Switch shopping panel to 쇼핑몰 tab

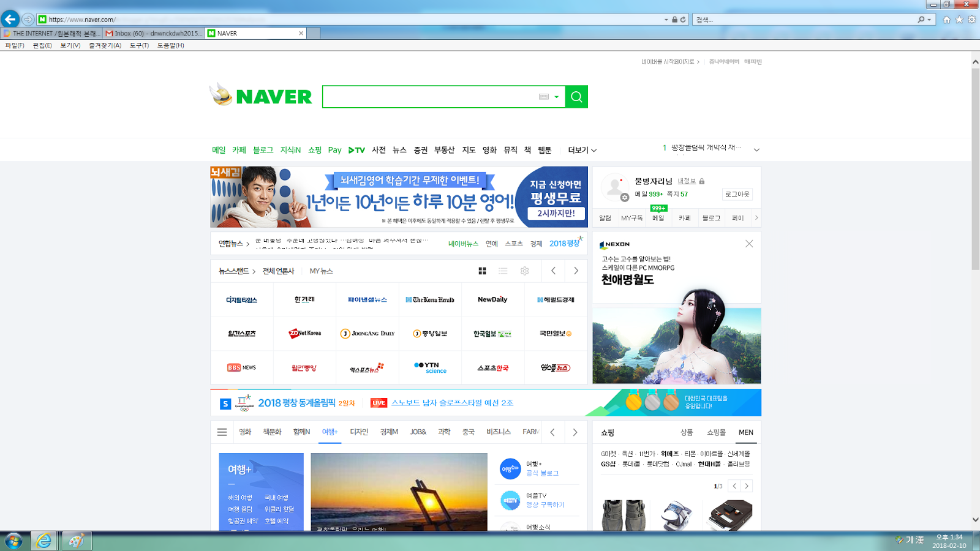click(x=716, y=432)
